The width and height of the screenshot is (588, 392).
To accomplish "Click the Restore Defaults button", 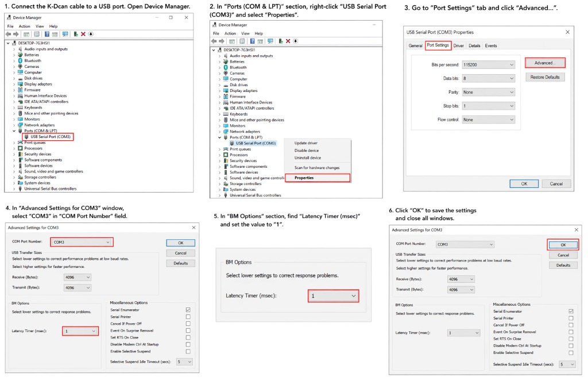I will (545, 78).
